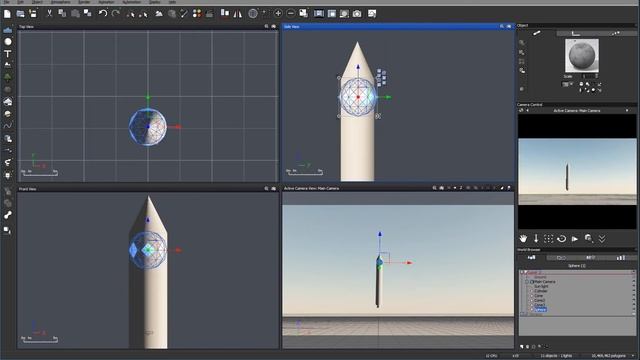Select Cylinder in World Browser tree
This screenshot has width=640, height=360.
(x=541, y=291)
